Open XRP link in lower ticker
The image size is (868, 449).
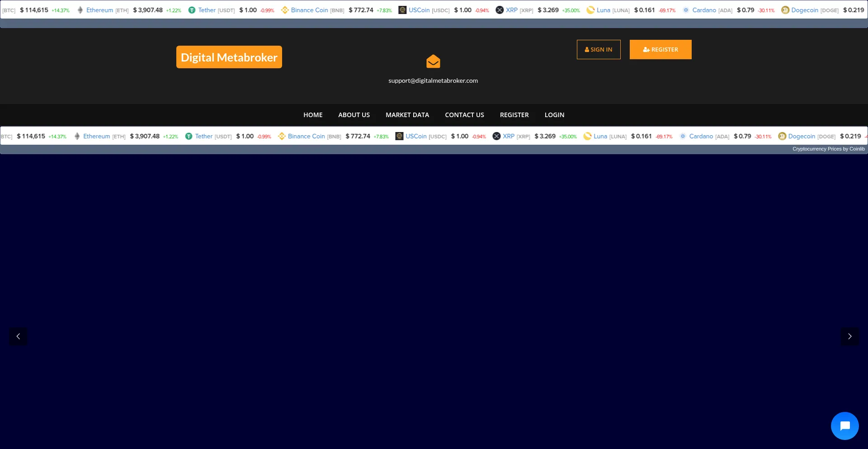[x=508, y=136]
